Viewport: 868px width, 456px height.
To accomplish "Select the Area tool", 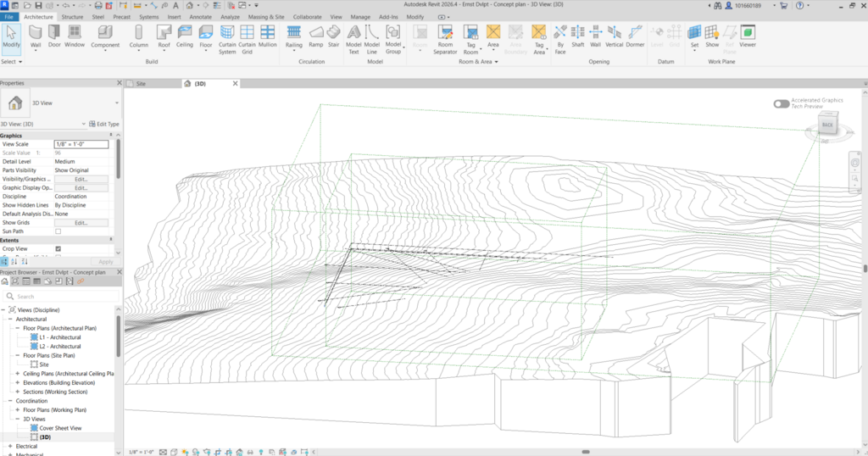I will pos(493,37).
